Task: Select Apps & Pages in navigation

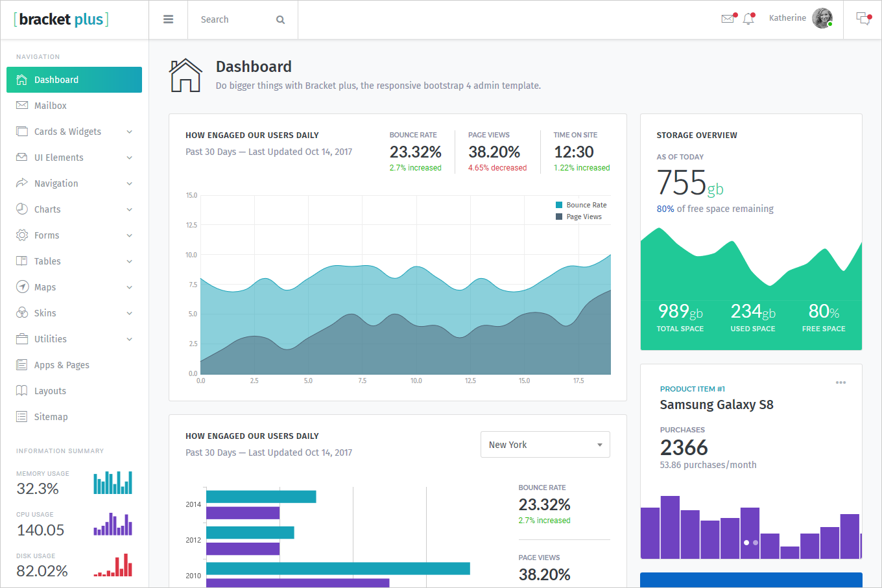Action: tap(62, 365)
